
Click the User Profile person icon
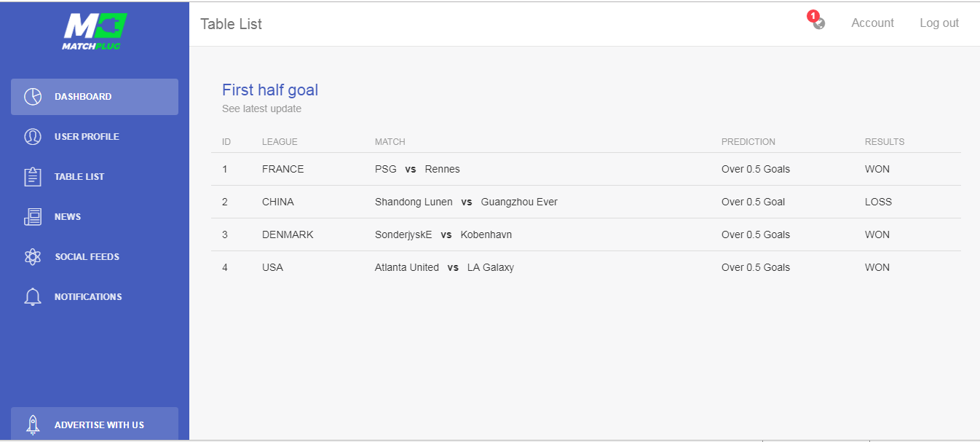(x=33, y=137)
